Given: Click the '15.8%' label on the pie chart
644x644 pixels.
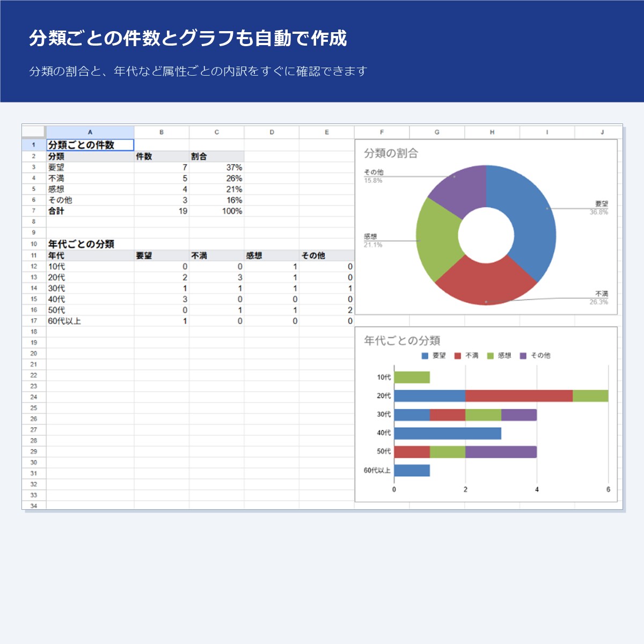Looking at the screenshot, I should coord(373,180).
